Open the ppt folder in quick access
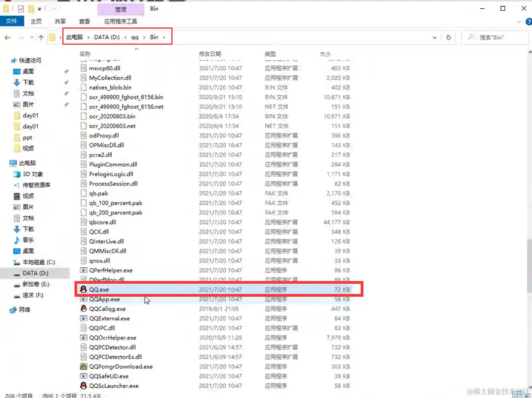Viewport: 532px width, 398px height. point(27,137)
